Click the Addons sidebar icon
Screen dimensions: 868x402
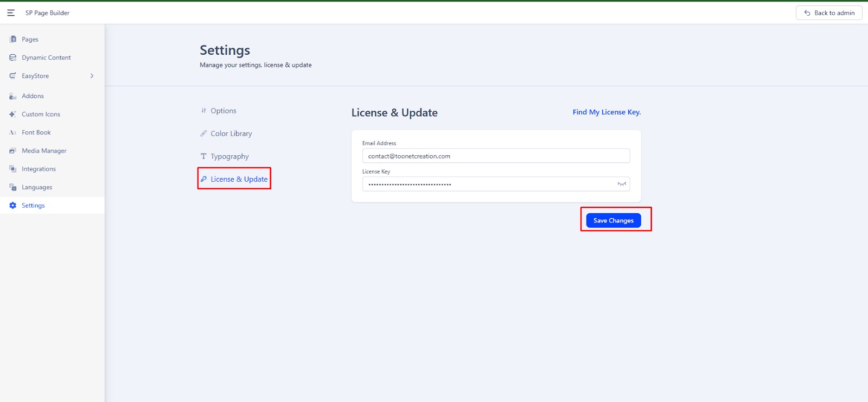point(13,96)
